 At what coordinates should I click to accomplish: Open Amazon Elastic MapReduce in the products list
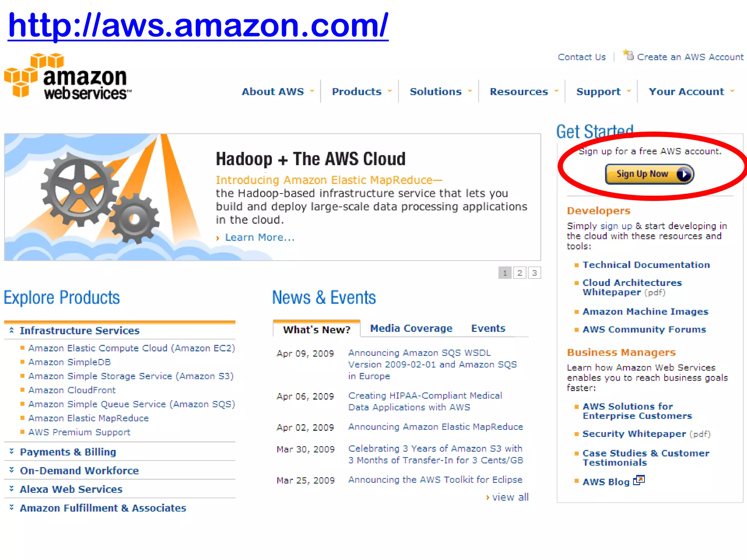point(89,418)
